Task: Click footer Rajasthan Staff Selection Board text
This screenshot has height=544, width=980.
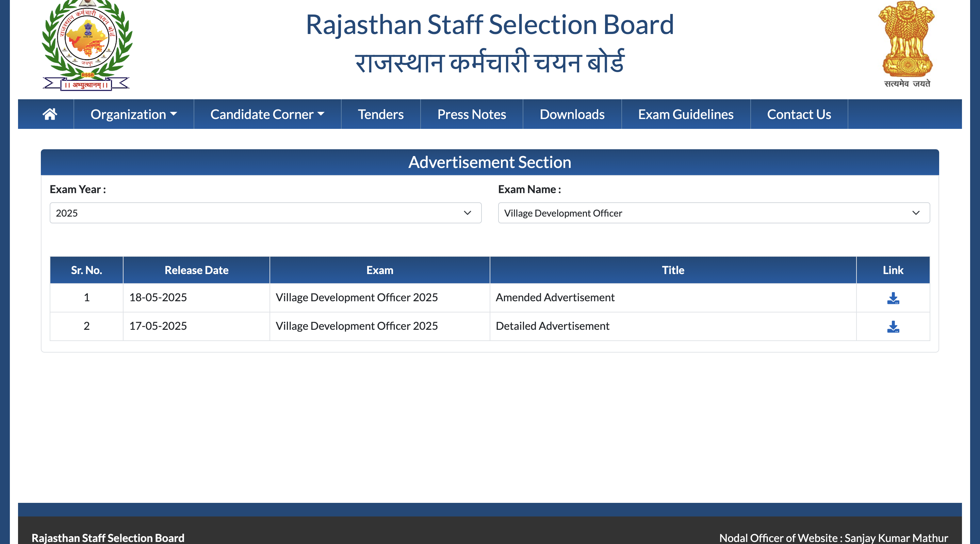Action: coord(108,538)
